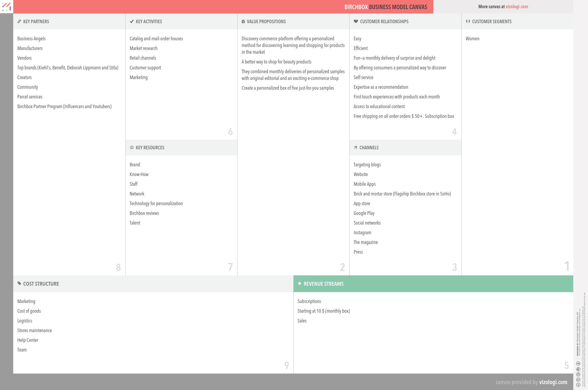Select 'Expertise as a recommendation' entry
This screenshot has height=390, width=588.
tap(381, 87)
